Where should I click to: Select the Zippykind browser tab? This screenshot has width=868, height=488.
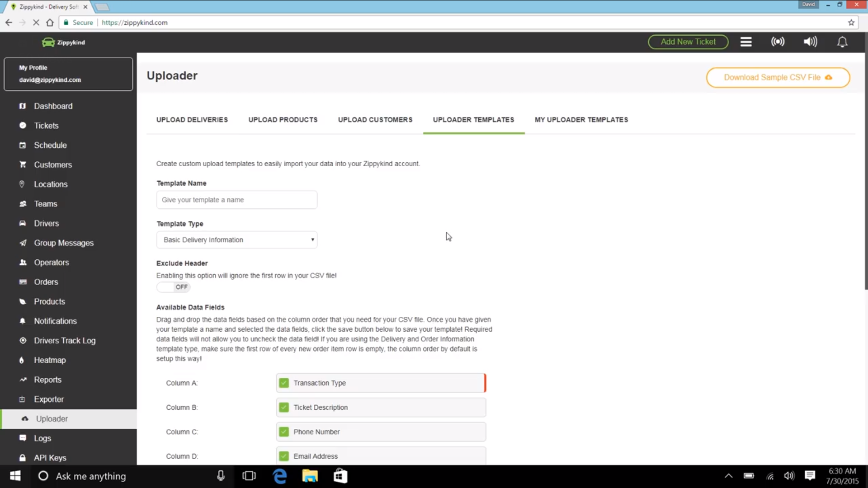point(47,7)
